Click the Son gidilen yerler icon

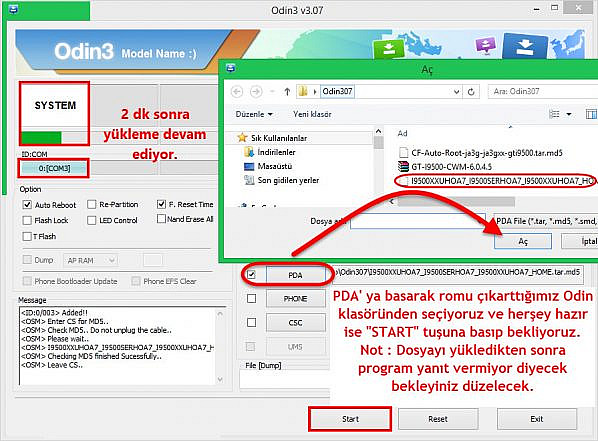tap(249, 180)
